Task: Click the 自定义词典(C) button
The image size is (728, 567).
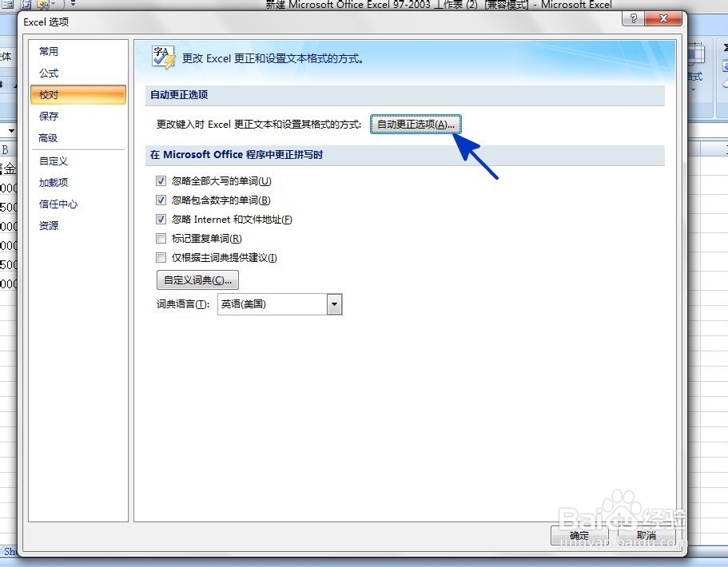Action: (197, 280)
